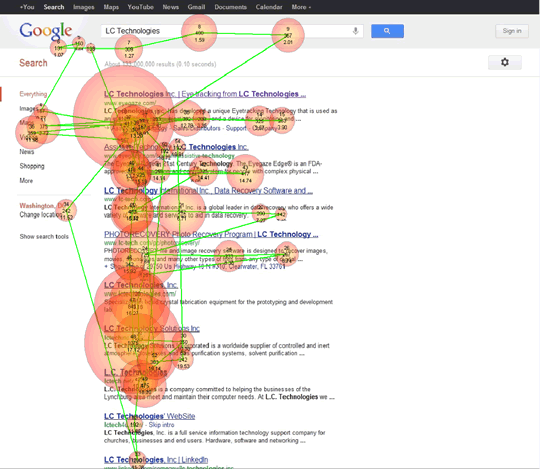Open the settings gear menu
The image size is (540, 469).
pos(505,62)
